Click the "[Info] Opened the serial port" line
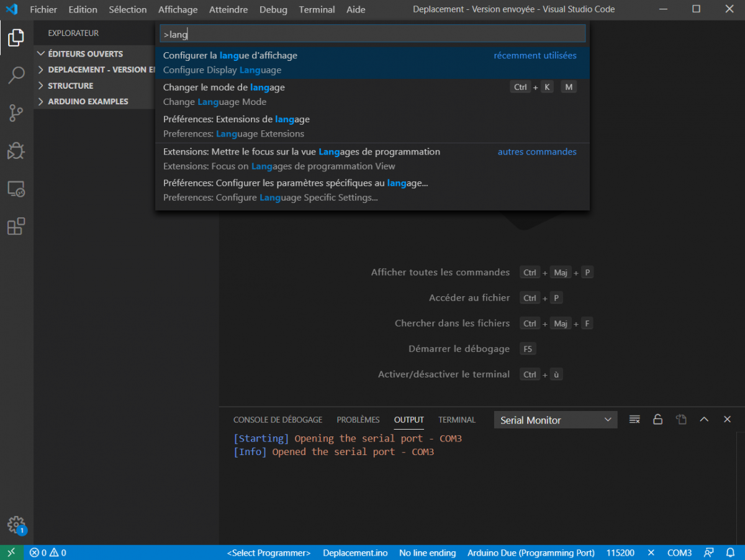The height and width of the screenshot is (560, 745). click(x=334, y=451)
